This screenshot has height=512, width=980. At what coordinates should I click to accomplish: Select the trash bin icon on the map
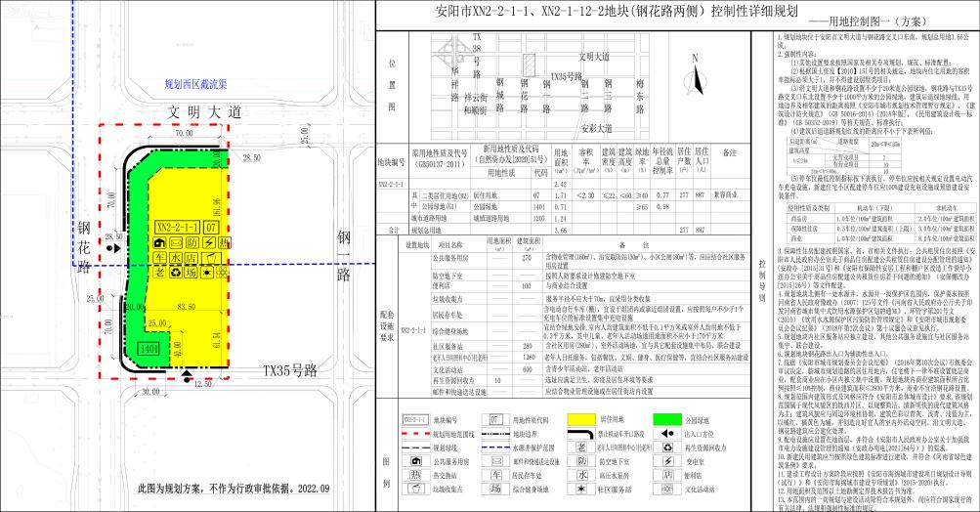212,258
